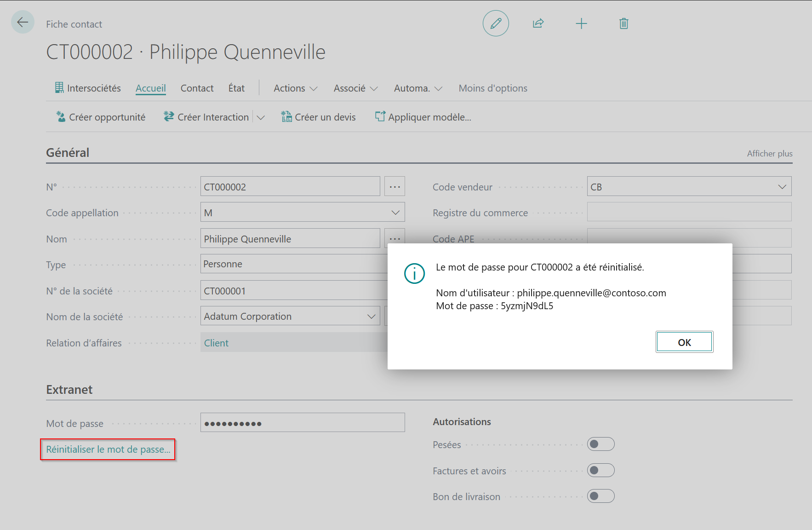
Task: Click OK in the password dialog
Action: point(684,342)
